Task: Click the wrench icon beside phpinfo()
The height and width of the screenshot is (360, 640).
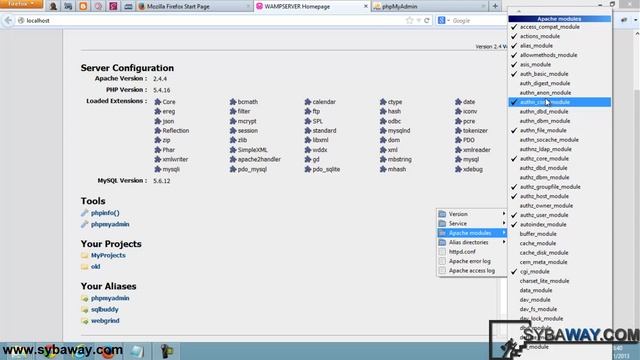Action: tap(84, 213)
